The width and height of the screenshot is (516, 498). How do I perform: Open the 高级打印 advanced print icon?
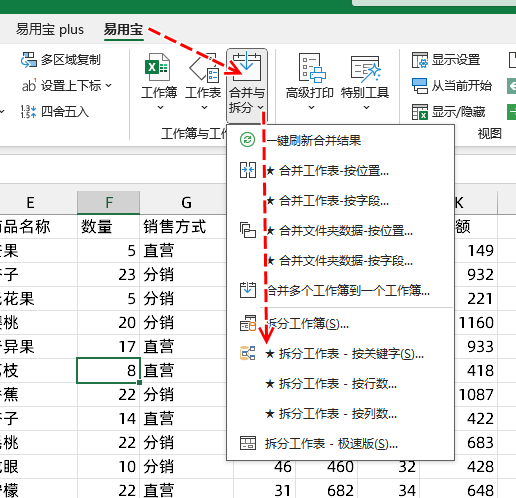tap(312, 68)
